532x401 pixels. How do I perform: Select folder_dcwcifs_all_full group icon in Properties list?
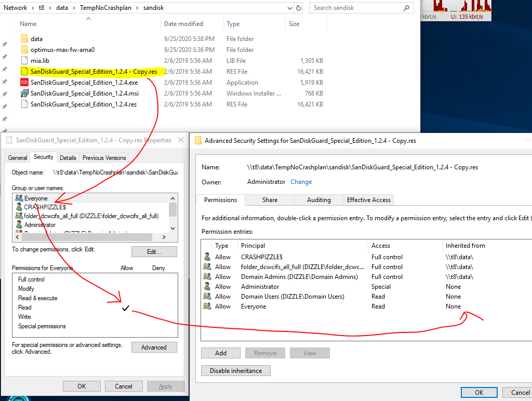(x=19, y=216)
